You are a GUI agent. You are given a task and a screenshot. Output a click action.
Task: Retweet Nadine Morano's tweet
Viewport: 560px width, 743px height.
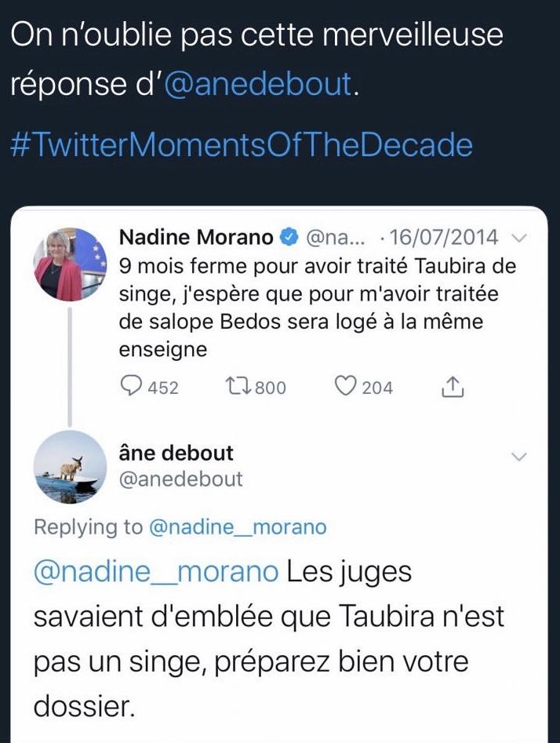(236, 387)
